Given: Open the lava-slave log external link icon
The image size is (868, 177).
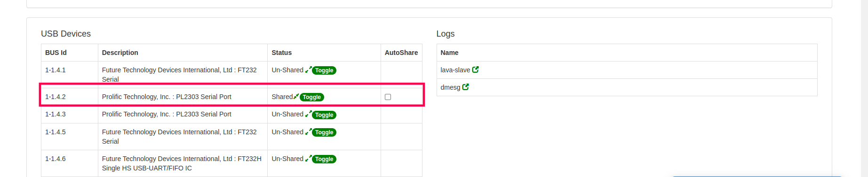Looking at the screenshot, I should pos(475,69).
